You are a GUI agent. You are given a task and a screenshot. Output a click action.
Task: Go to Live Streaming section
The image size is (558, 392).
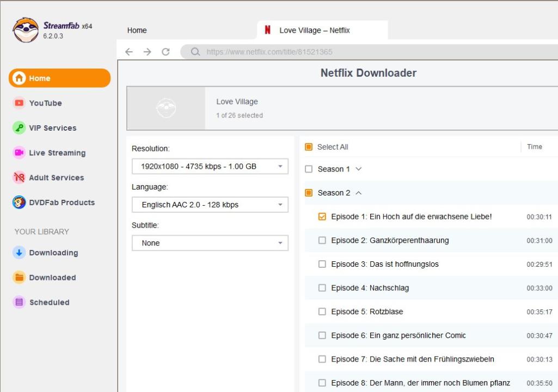57,153
